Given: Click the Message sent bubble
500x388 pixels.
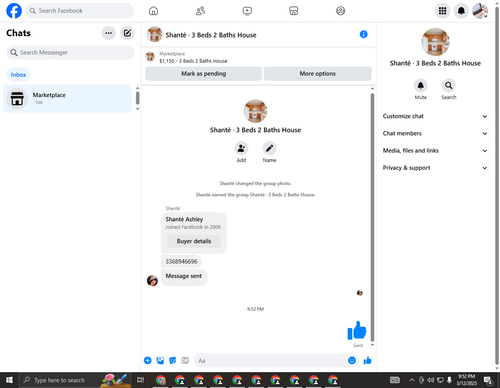Looking at the screenshot, I should pos(184,276).
